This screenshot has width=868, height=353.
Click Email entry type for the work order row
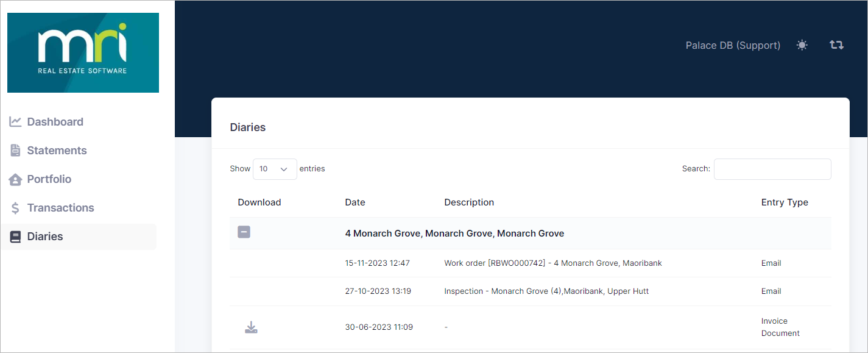click(771, 263)
